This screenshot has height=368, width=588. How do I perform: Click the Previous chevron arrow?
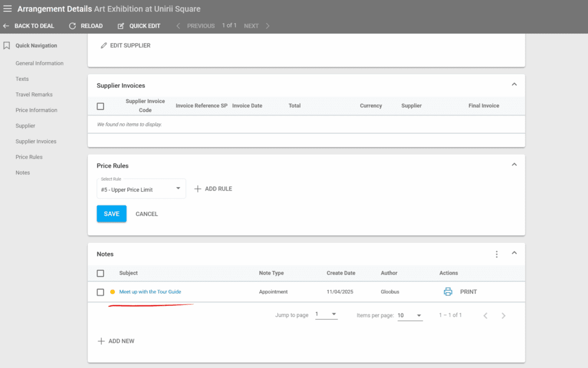[x=178, y=26]
